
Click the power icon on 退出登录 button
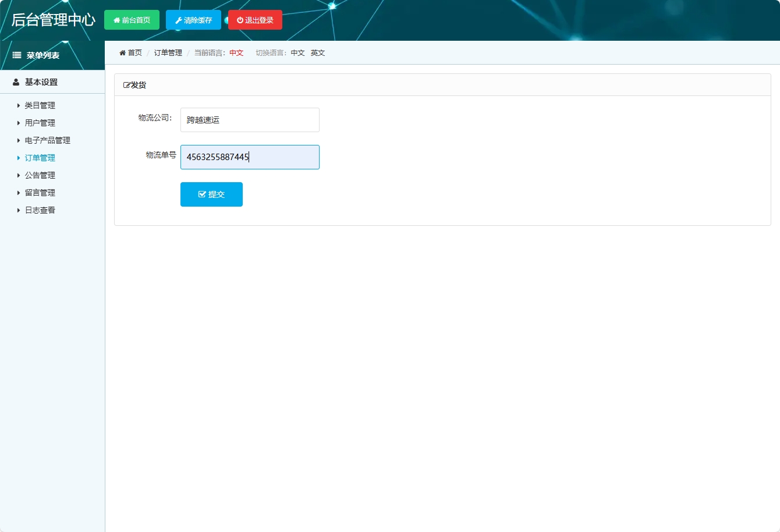(239, 19)
